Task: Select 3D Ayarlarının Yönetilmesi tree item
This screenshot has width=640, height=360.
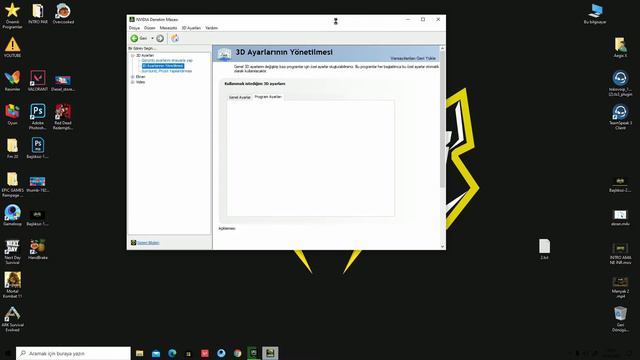Action: [163, 66]
